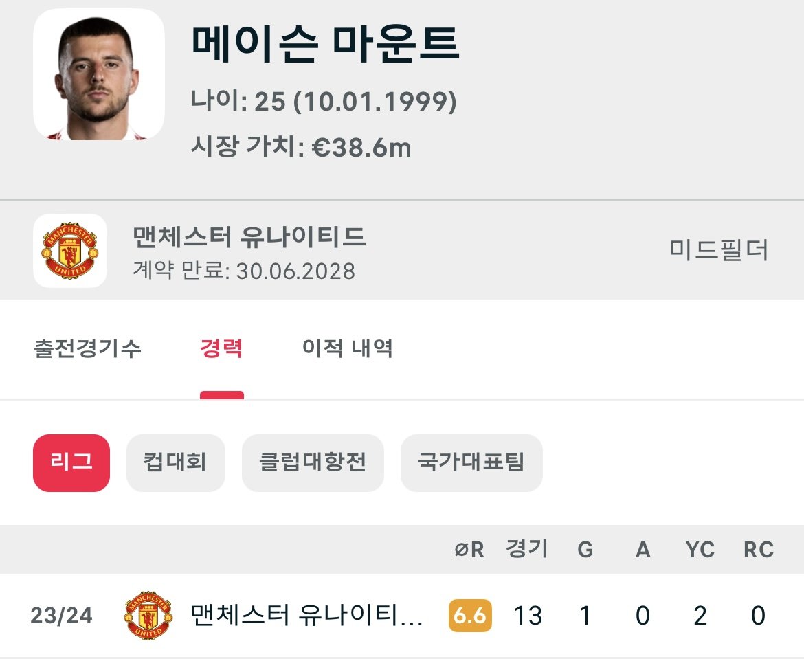Tap the Mason Mount player photo
The width and height of the screenshot is (804, 672).
pos(98,74)
